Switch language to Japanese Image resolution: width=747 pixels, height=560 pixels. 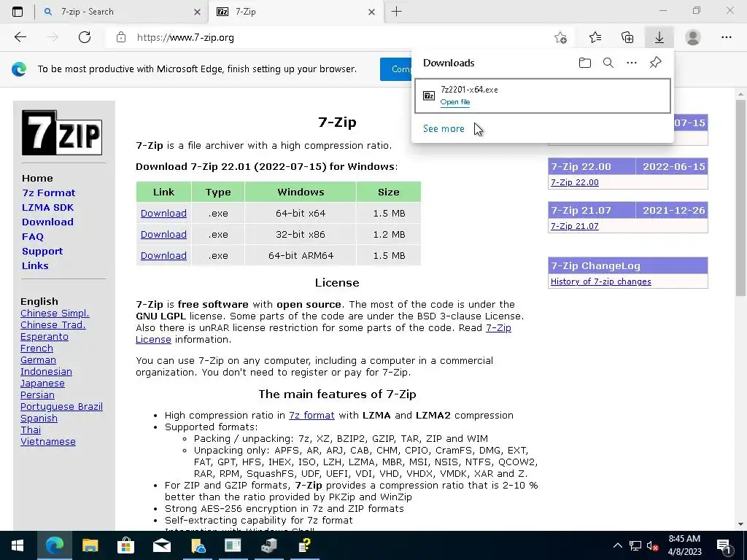tap(42, 384)
